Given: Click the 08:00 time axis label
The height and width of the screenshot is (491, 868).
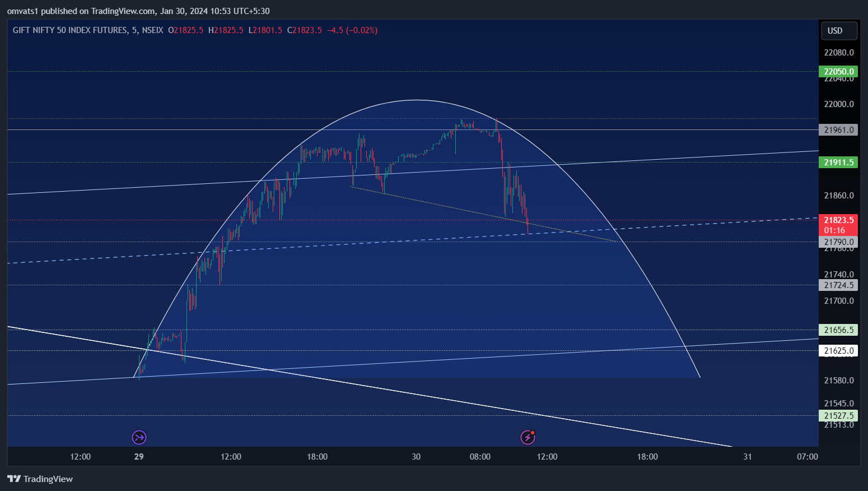Looking at the screenshot, I should tap(480, 457).
